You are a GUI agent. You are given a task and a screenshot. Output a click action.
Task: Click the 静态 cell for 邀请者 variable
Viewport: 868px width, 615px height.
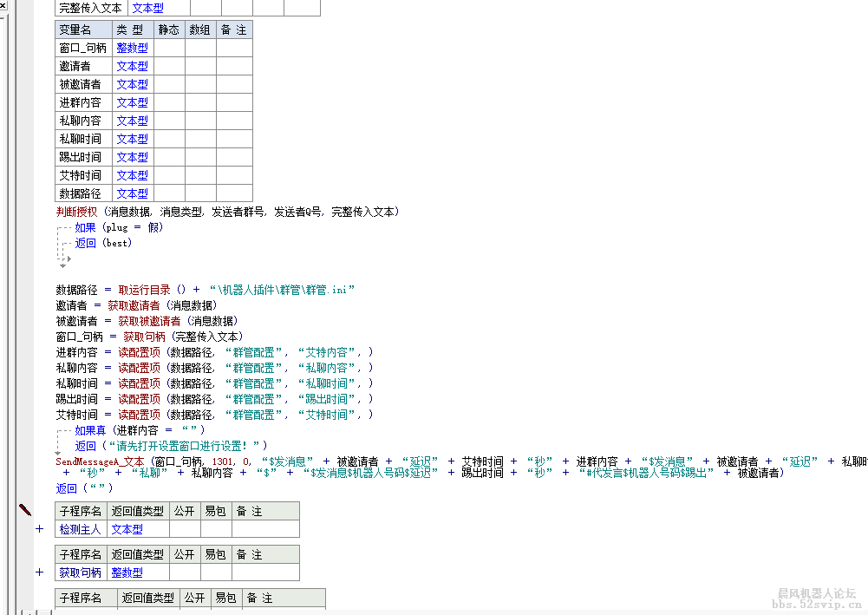point(169,66)
